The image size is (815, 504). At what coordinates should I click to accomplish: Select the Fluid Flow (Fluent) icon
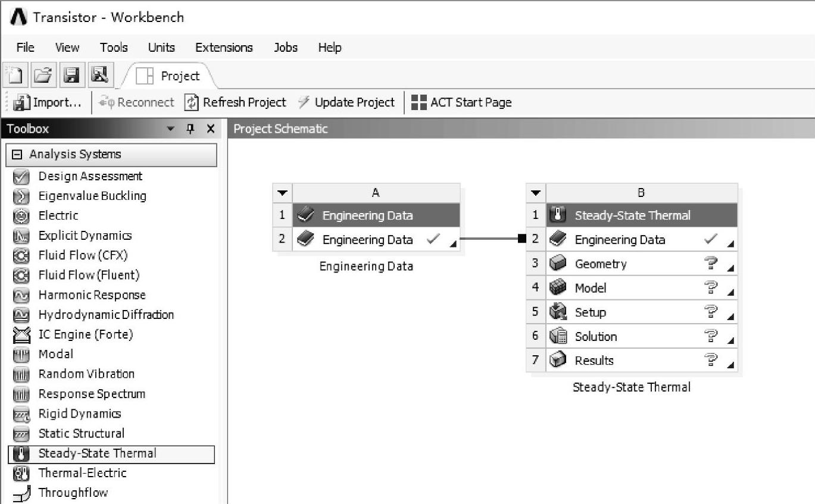point(21,276)
